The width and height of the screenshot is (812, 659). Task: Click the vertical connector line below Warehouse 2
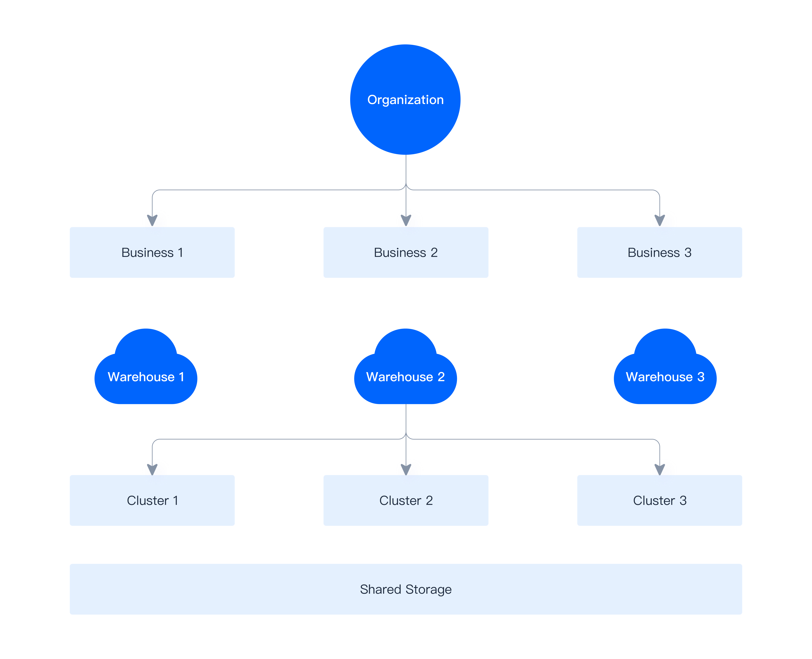point(406,418)
